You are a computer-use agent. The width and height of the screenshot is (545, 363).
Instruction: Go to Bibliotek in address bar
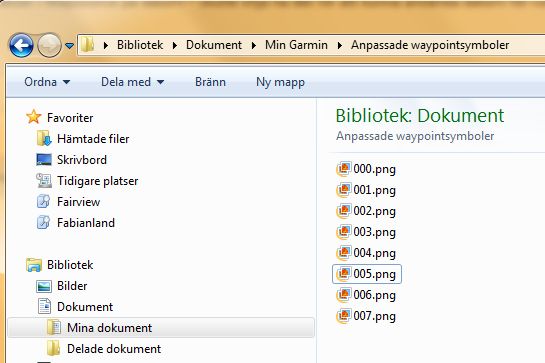(x=140, y=45)
